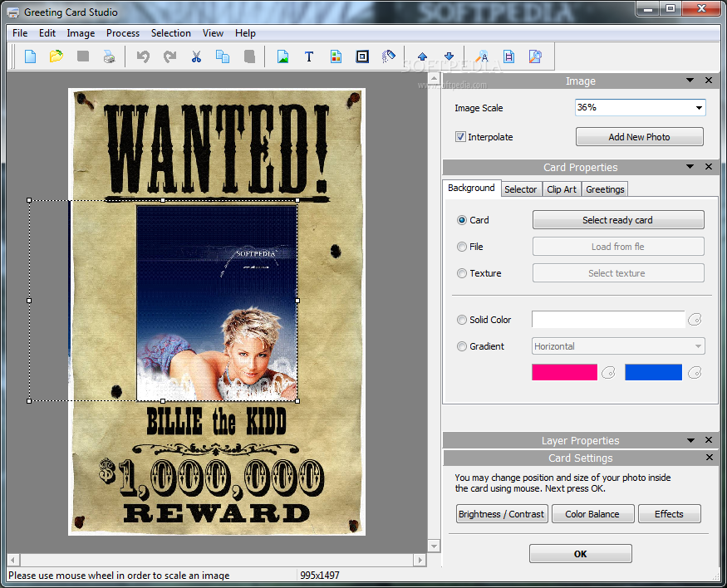Click the magnifier with letter A icon
Image resolution: width=727 pixels, height=588 pixels.
click(x=483, y=56)
